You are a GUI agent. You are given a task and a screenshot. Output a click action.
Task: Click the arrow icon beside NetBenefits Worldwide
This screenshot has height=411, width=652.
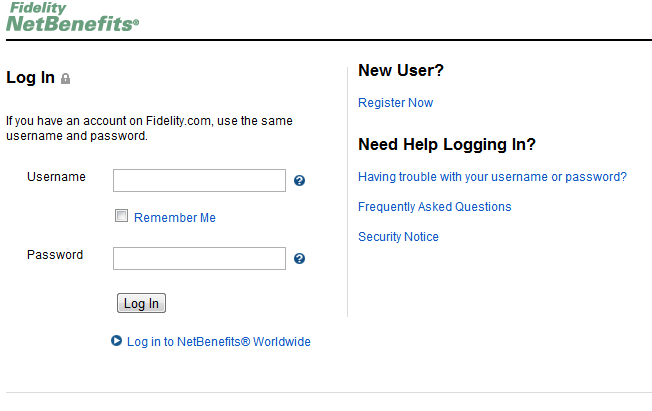pos(116,341)
